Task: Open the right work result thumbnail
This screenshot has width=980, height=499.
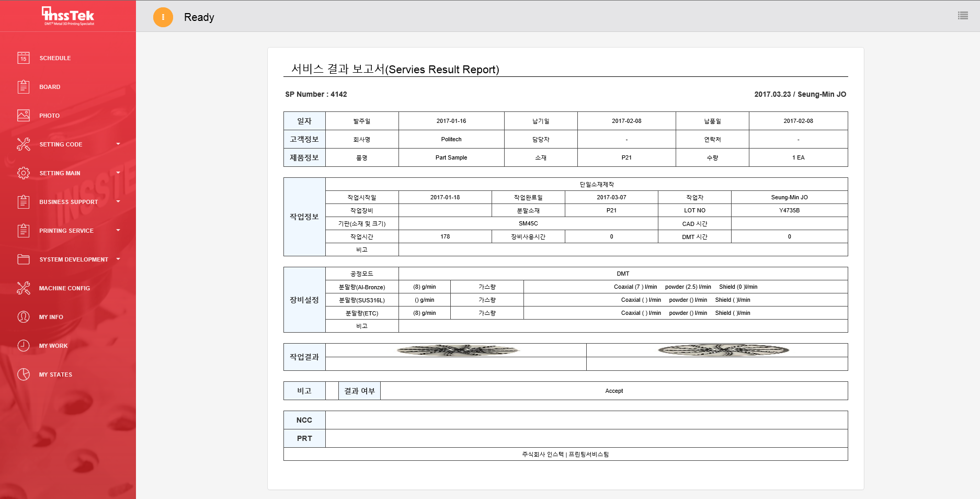Action: click(x=723, y=350)
